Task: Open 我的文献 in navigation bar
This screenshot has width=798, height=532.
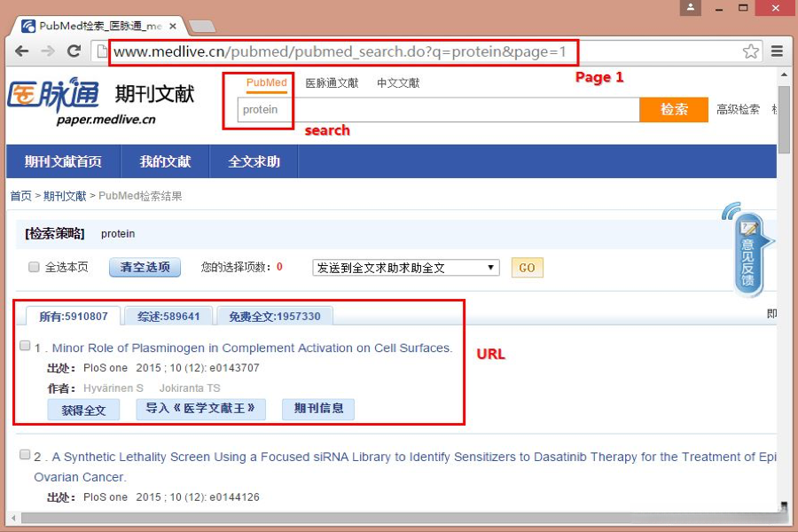Action: (165, 161)
